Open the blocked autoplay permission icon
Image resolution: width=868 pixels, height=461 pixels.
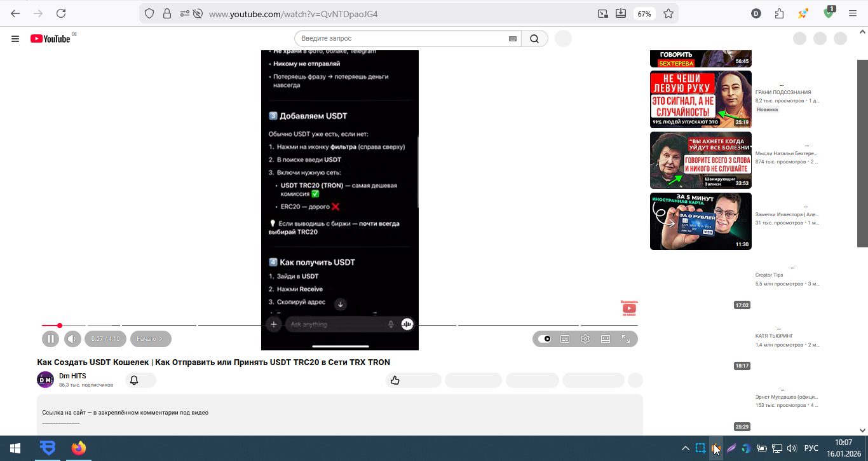point(198,13)
